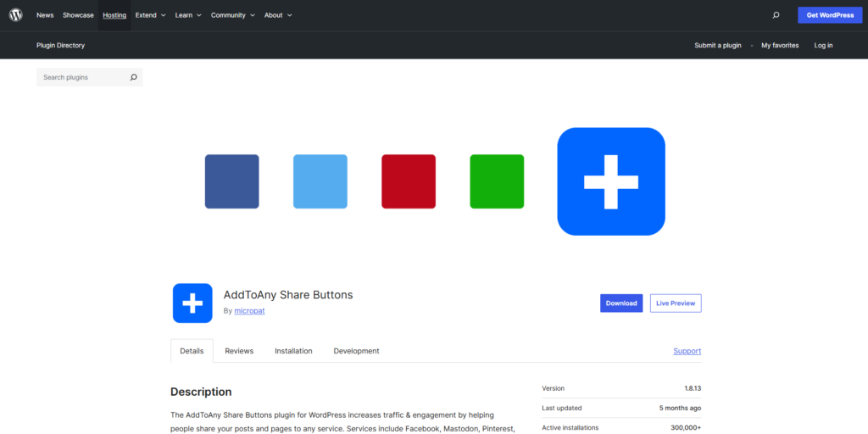Click the Description heading
Image resolution: width=868 pixels, height=434 pixels.
click(201, 392)
